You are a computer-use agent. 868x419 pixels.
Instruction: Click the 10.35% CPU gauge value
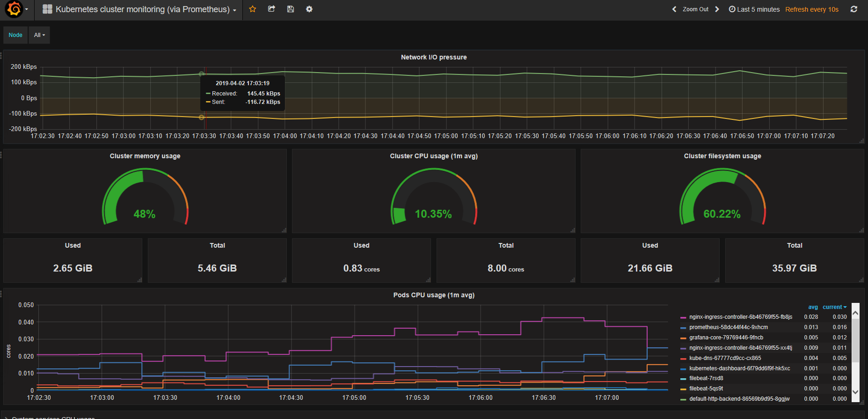tap(433, 214)
